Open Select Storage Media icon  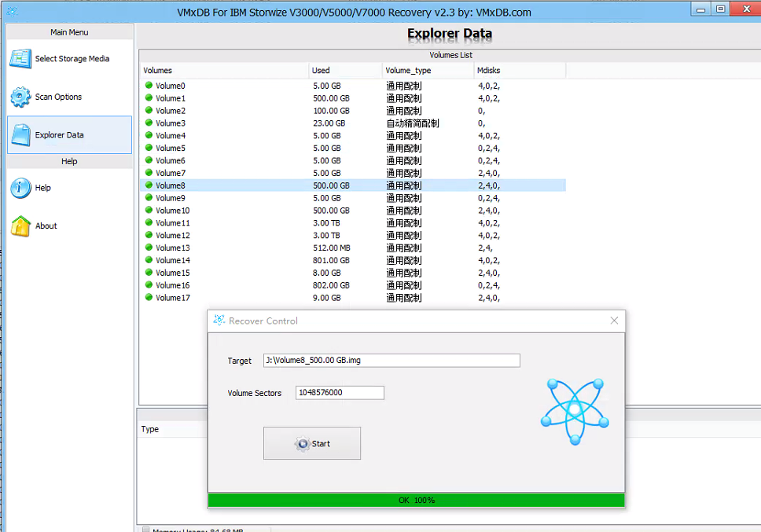(x=20, y=59)
